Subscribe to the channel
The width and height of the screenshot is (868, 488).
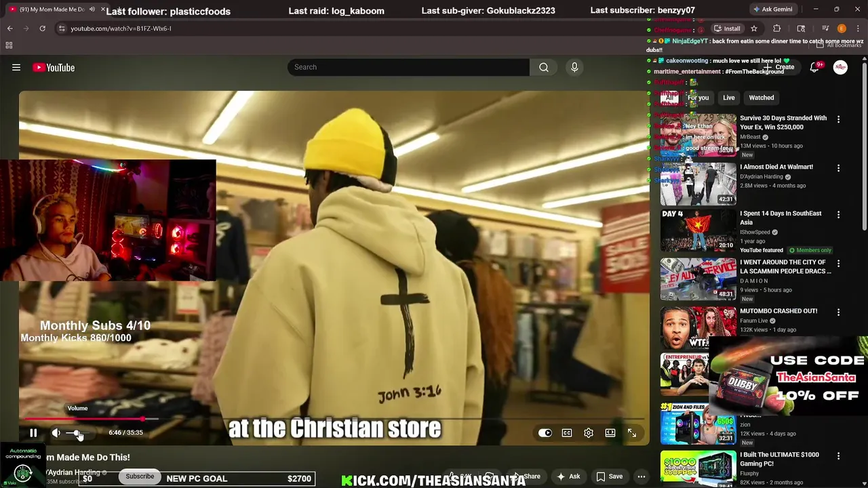140,476
